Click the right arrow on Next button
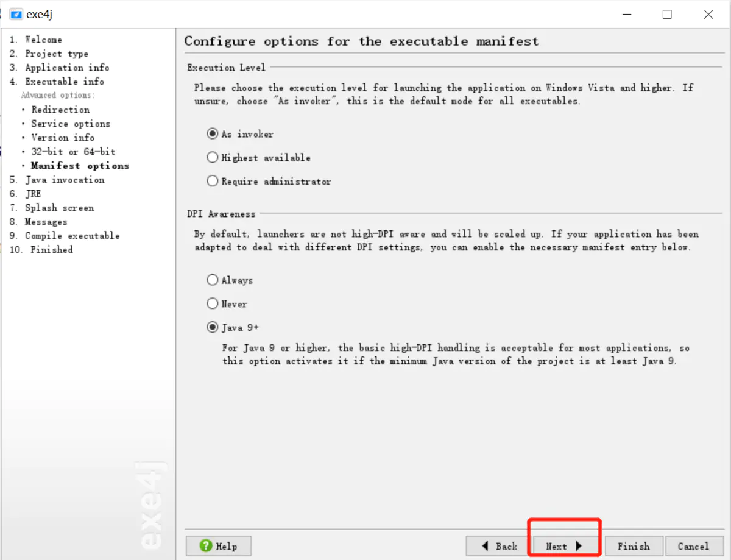 (x=579, y=546)
